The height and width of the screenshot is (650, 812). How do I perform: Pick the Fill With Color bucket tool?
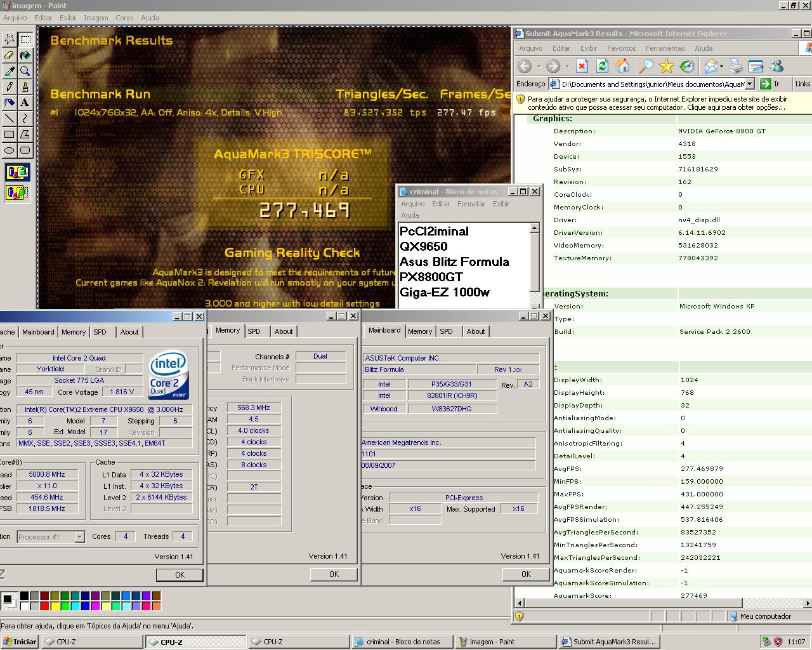tap(25, 56)
